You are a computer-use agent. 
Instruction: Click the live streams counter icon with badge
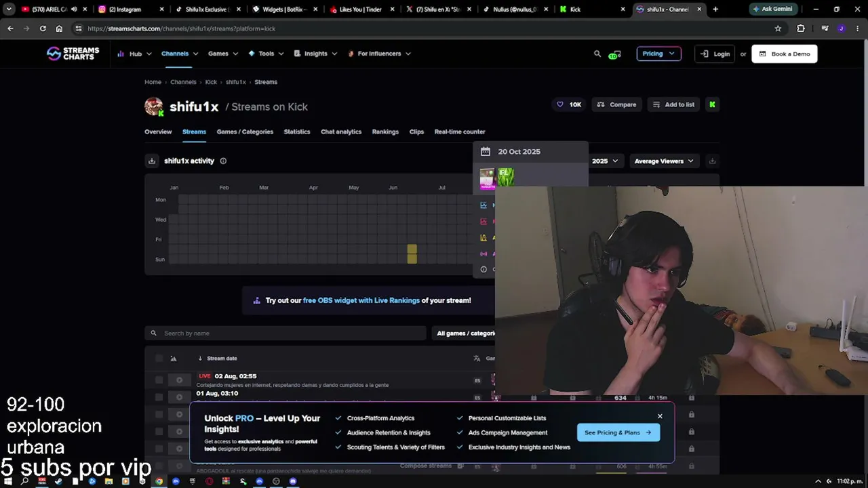[x=615, y=54]
